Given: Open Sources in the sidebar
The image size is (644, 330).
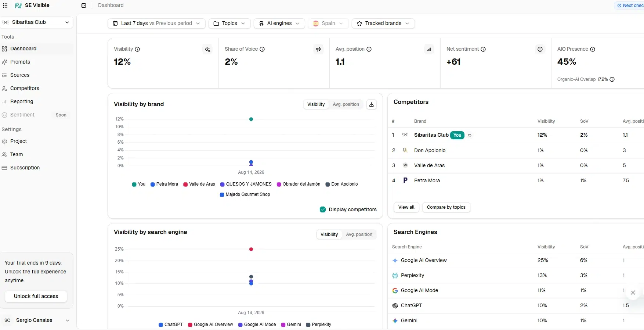Looking at the screenshot, I should [37, 75].
